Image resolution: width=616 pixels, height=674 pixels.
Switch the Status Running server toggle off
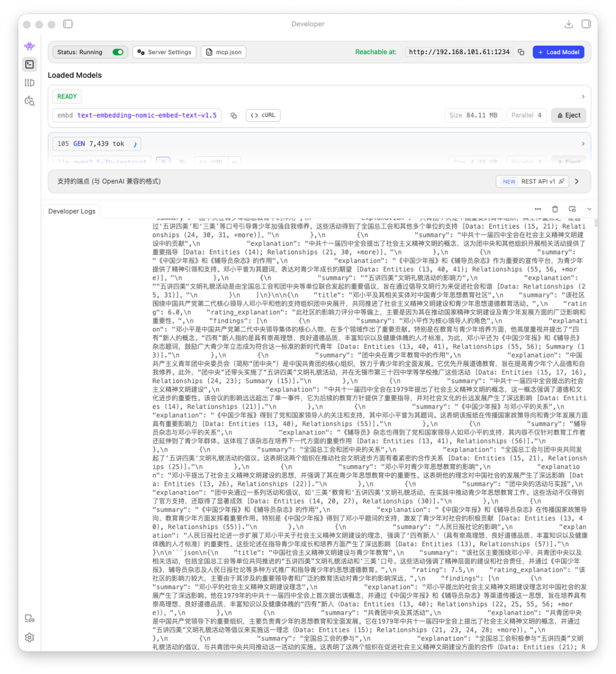118,52
